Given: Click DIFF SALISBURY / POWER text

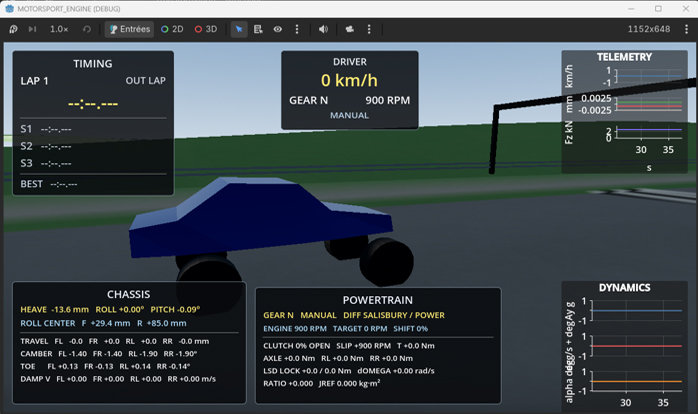Looking at the screenshot, I should pos(394,315).
